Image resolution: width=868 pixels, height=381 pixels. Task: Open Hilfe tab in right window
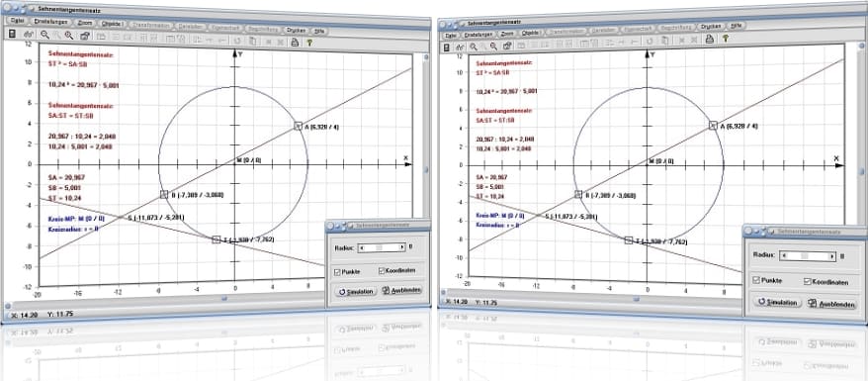pyautogui.click(x=737, y=26)
